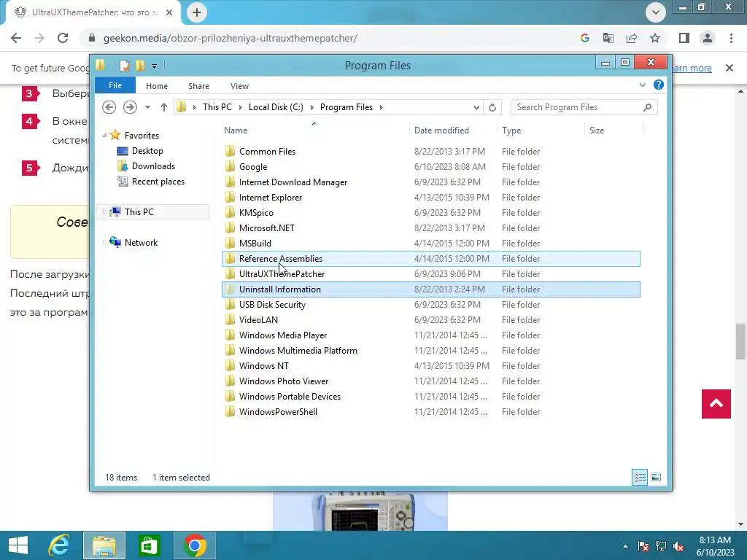Open recent locations dropdown arrow
The width and height of the screenshot is (747, 560).
[147, 107]
